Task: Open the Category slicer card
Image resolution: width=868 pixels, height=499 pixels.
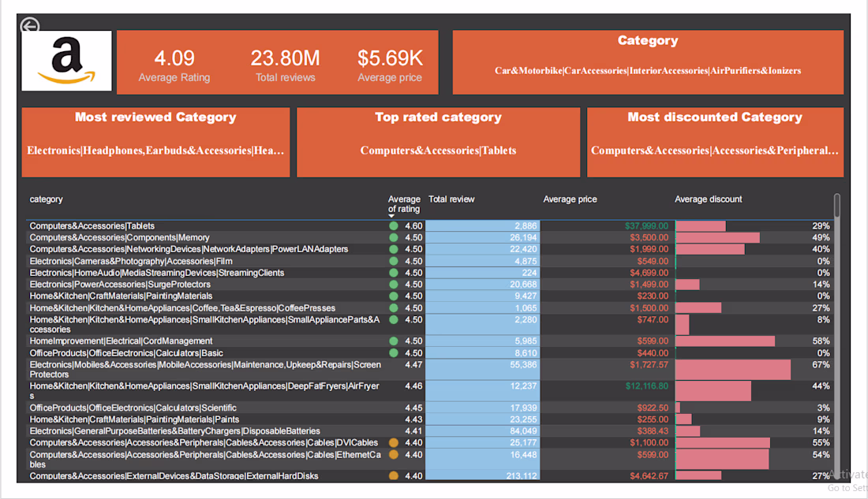Action: point(648,62)
